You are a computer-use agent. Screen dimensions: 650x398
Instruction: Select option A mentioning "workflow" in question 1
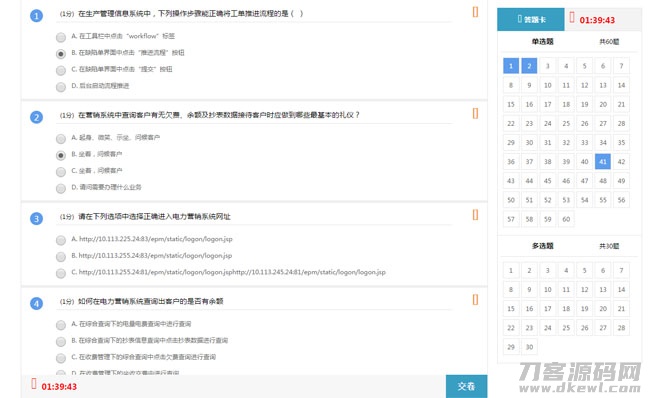point(61,37)
